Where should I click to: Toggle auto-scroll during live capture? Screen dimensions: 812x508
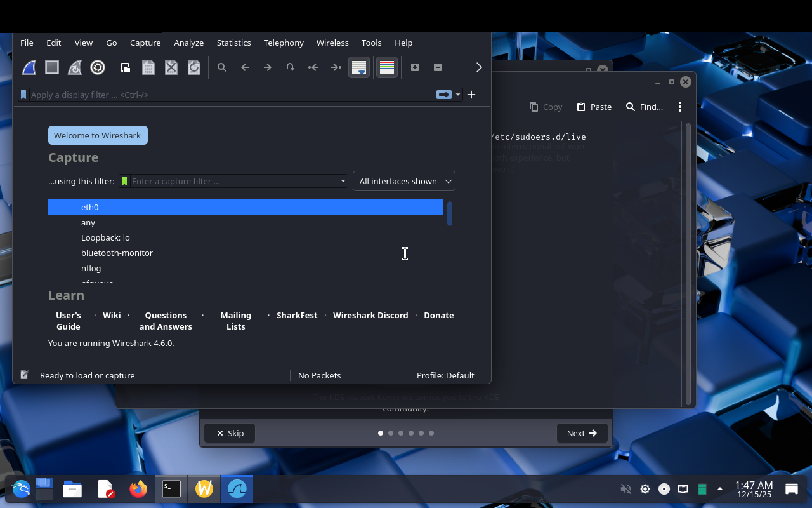[359, 67]
